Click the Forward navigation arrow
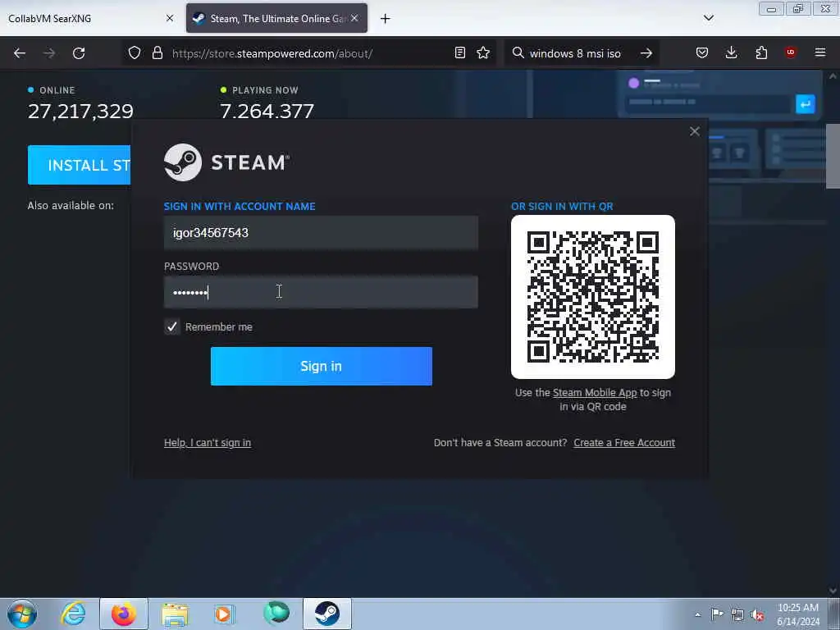840x630 pixels. coord(49,53)
